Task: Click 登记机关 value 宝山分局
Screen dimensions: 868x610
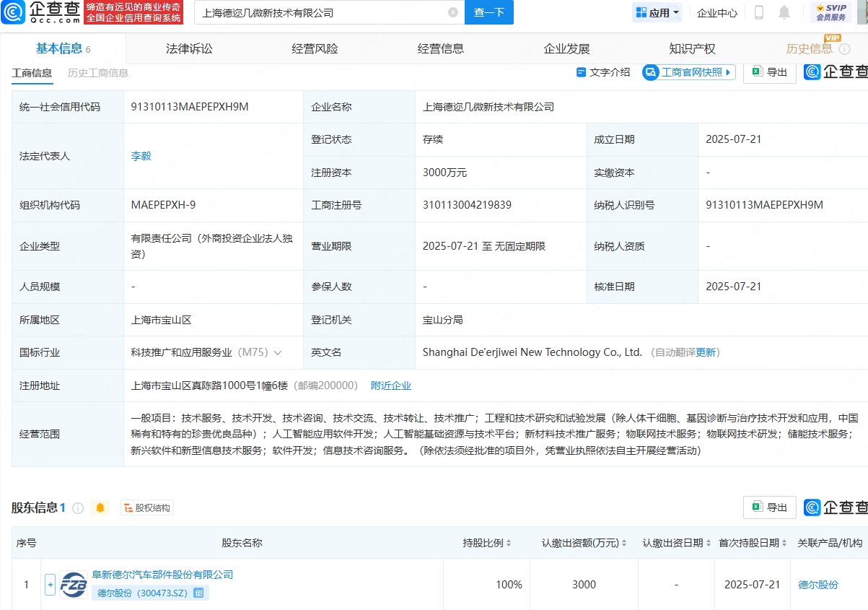Action: pyautogui.click(x=443, y=320)
